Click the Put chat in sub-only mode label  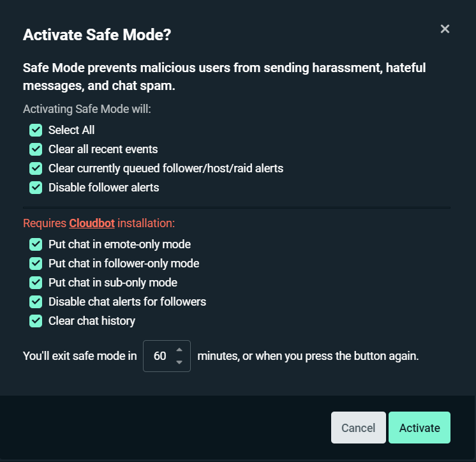click(112, 283)
